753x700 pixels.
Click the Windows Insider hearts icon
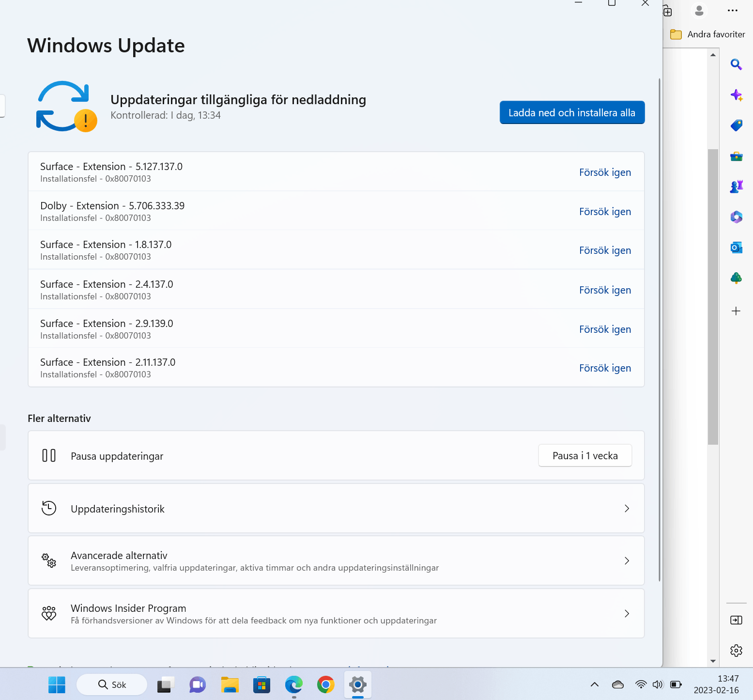[x=49, y=613]
